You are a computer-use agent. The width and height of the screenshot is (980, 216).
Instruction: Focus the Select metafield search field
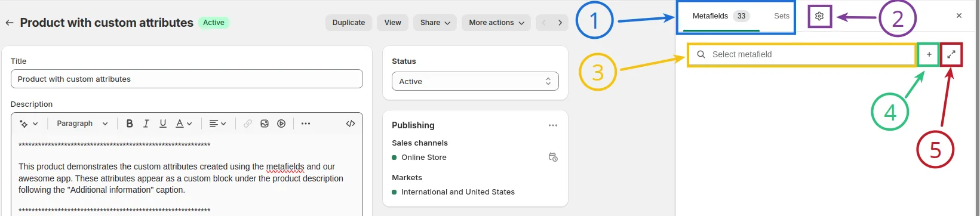click(x=802, y=54)
